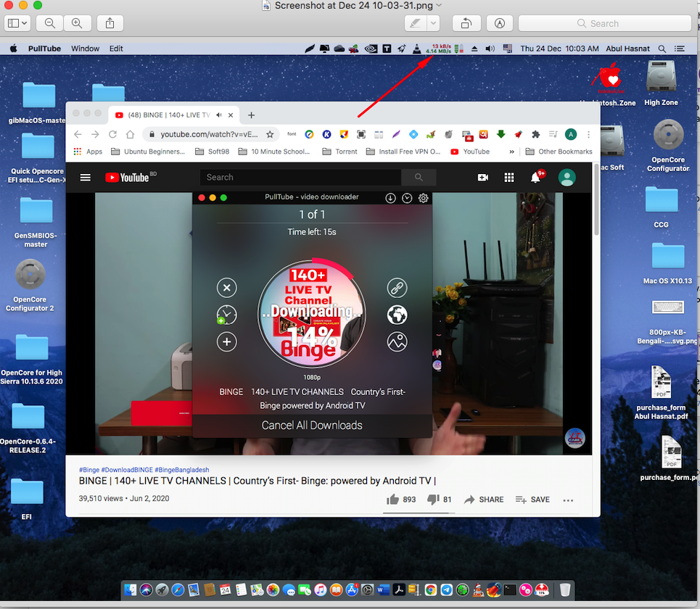This screenshot has height=609, width=700.
Task: Open Notification Center in menu bar
Action: click(680, 49)
